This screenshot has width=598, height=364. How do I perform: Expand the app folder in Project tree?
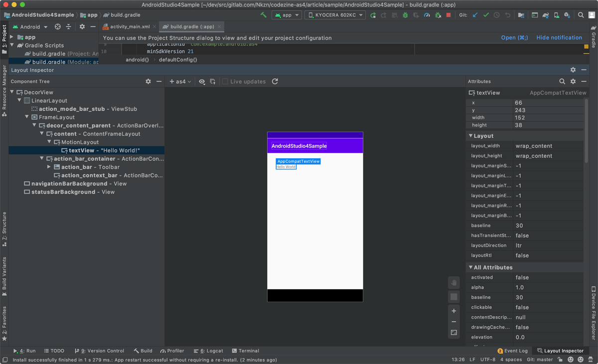point(12,37)
